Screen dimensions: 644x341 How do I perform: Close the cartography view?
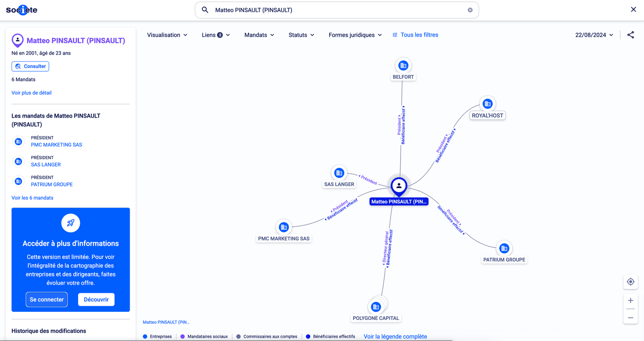633,9
